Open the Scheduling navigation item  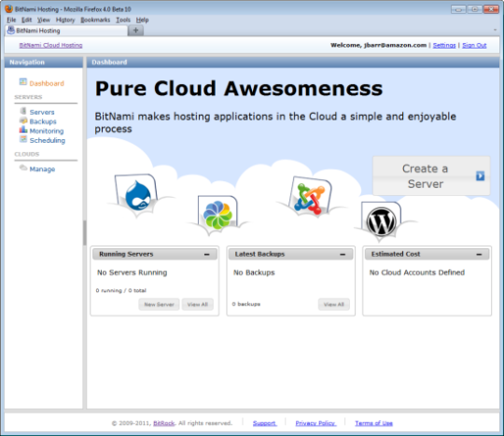pos(48,141)
